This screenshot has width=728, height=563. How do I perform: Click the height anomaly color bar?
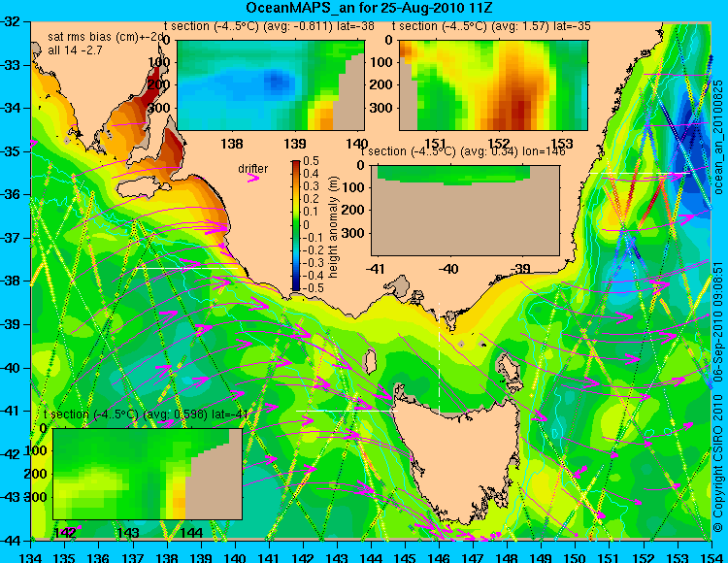coord(296,225)
